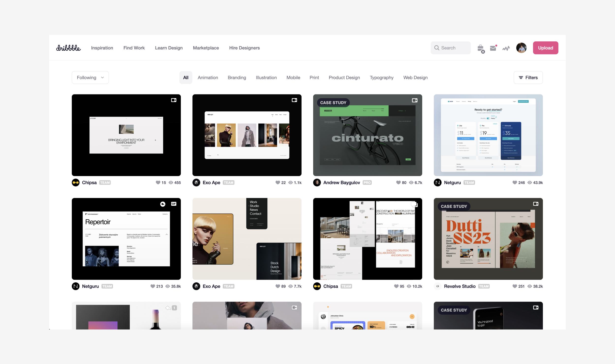The image size is (615, 364).
Task: Click TEAM badge next to Revølve Studio
Action: pos(484,286)
